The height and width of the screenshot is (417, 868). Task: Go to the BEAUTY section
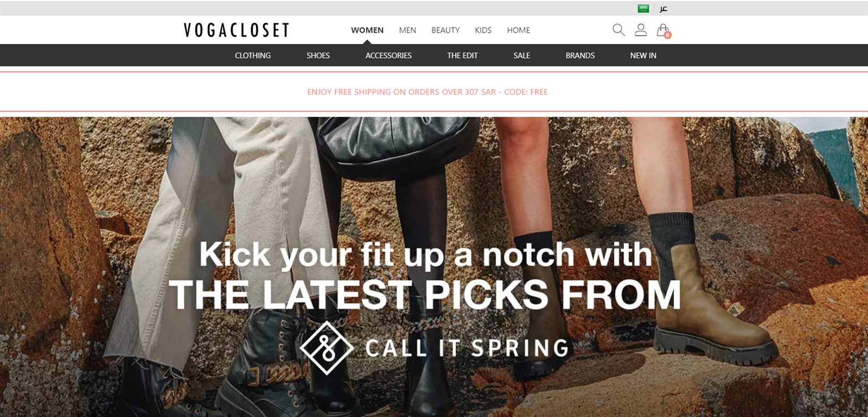pyautogui.click(x=445, y=30)
